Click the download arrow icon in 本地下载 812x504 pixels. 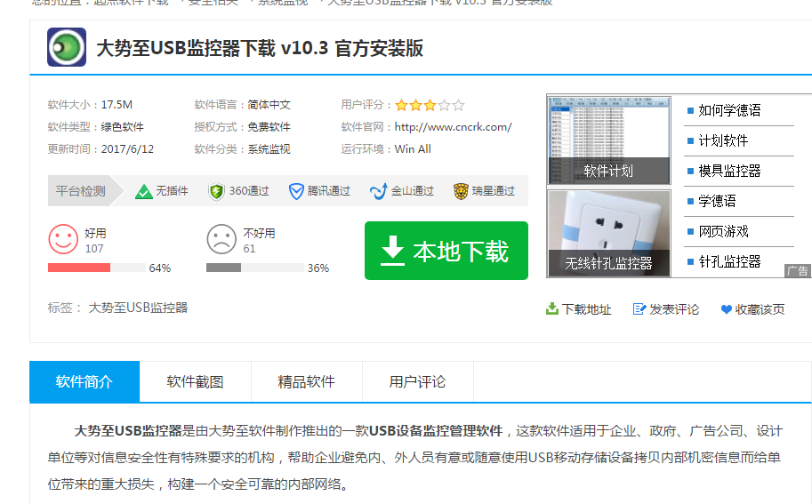click(x=392, y=251)
